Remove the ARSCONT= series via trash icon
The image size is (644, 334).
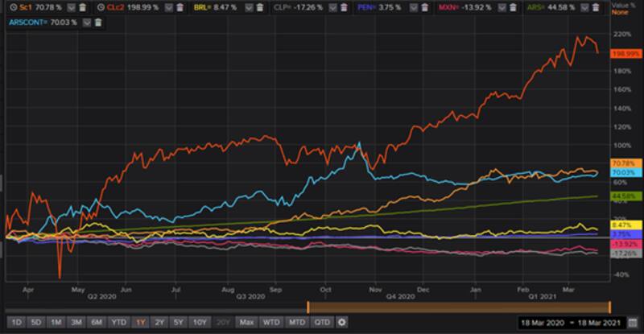(98, 23)
